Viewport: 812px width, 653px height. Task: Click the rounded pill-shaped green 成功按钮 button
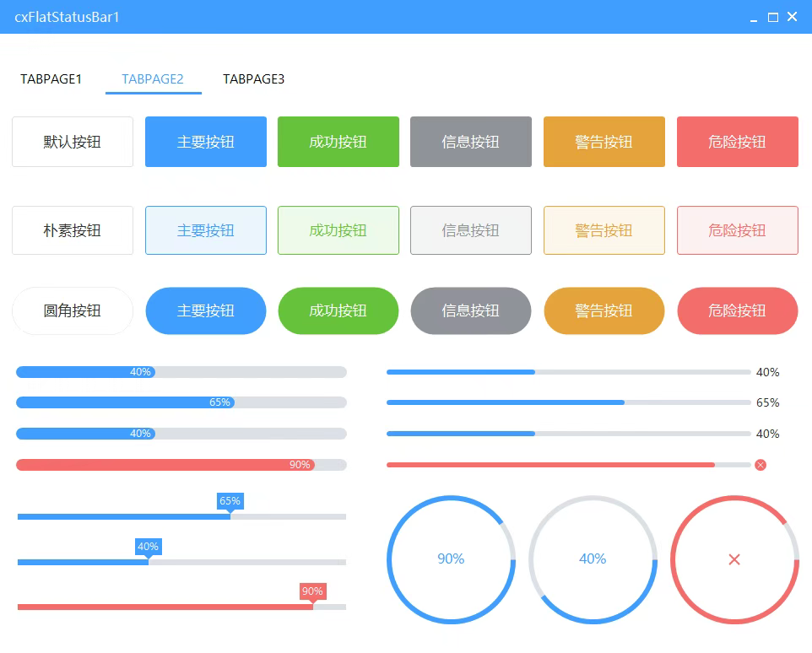click(338, 310)
